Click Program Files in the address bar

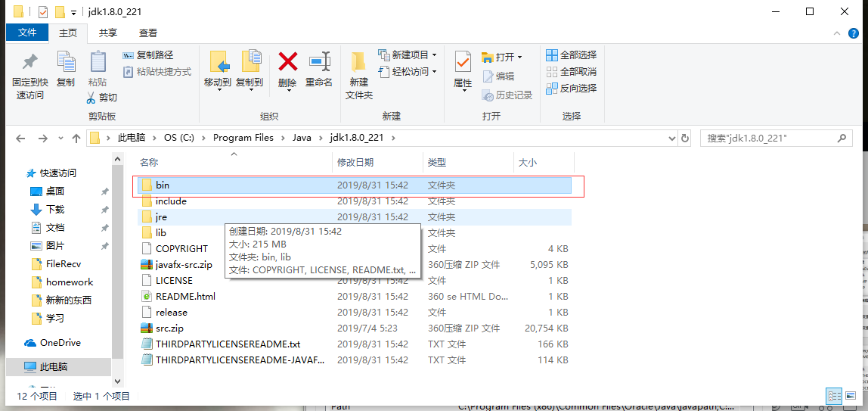pos(243,138)
